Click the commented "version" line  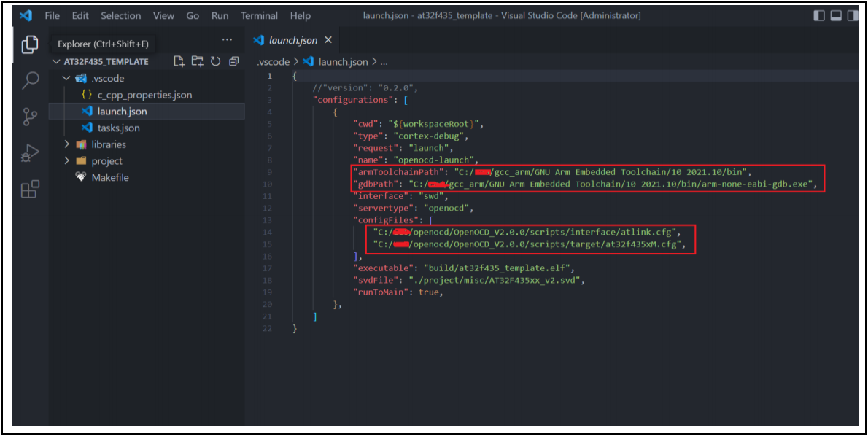(365, 87)
